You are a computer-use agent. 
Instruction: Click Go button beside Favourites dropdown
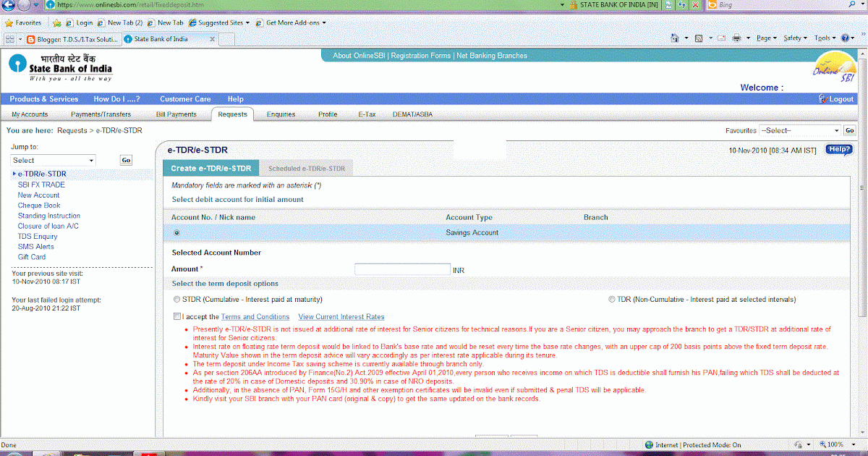pyautogui.click(x=849, y=130)
